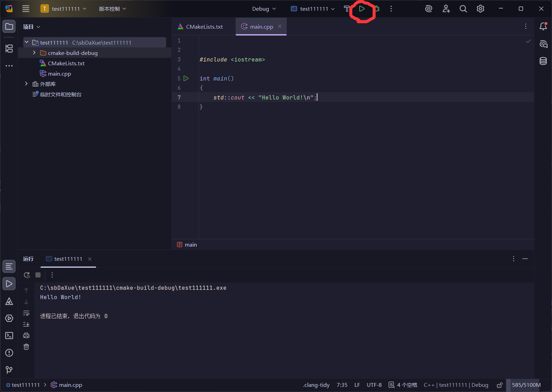552x392 pixels.
Task: Open the Debug build profile dropdown
Action: tap(264, 9)
